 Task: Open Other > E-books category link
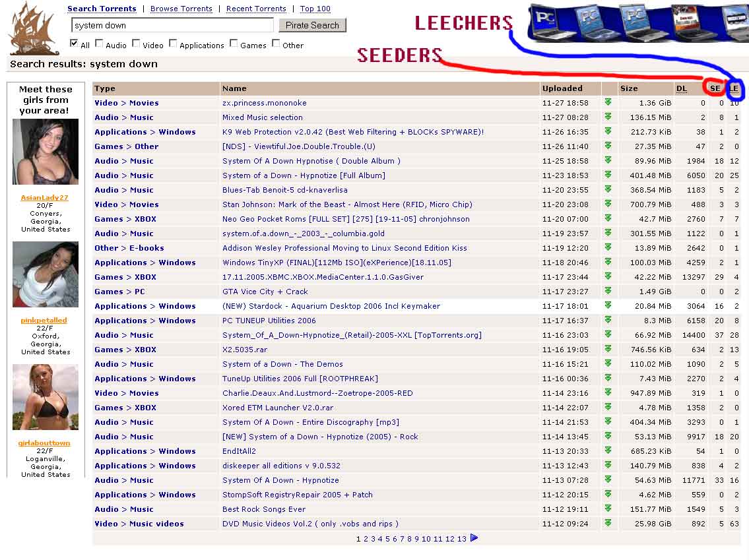tap(129, 248)
